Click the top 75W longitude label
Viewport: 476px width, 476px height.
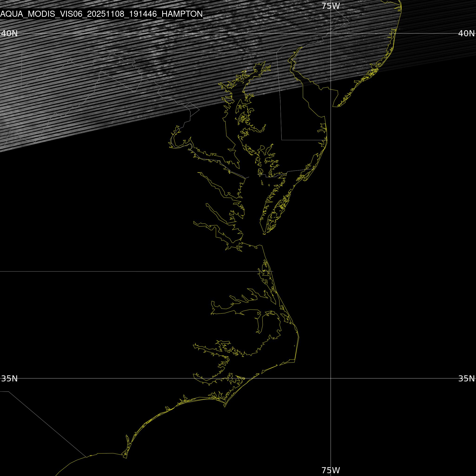(331, 6)
